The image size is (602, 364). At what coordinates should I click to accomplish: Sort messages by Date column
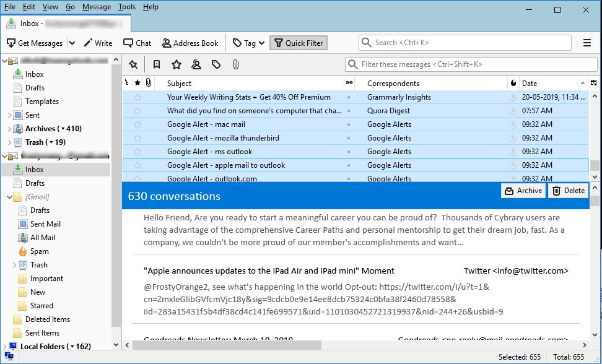(553, 83)
